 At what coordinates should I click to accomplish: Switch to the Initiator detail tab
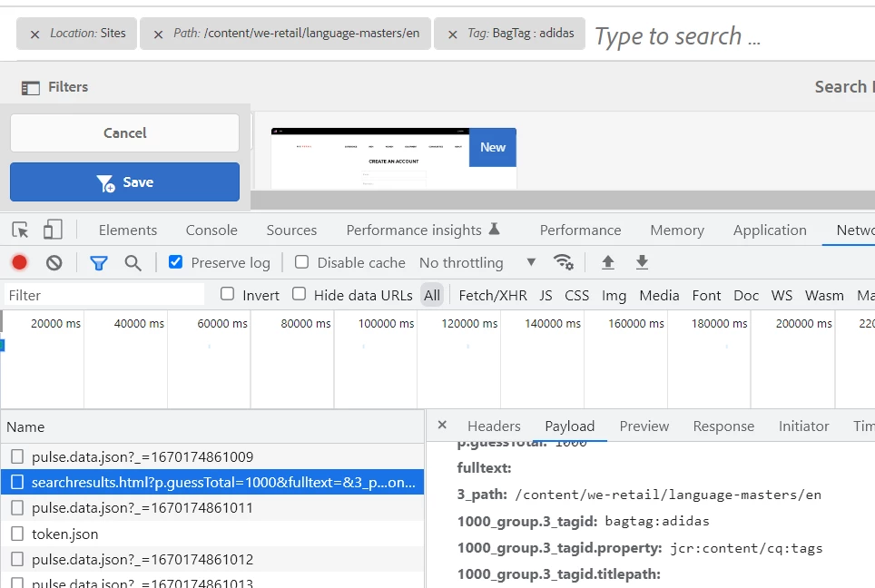[x=803, y=426]
